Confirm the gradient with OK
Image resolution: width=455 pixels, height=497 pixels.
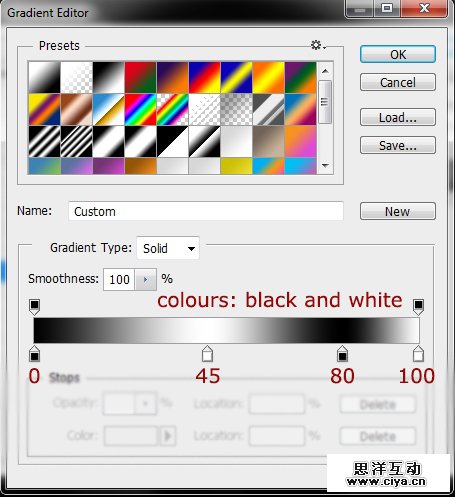coord(398,54)
